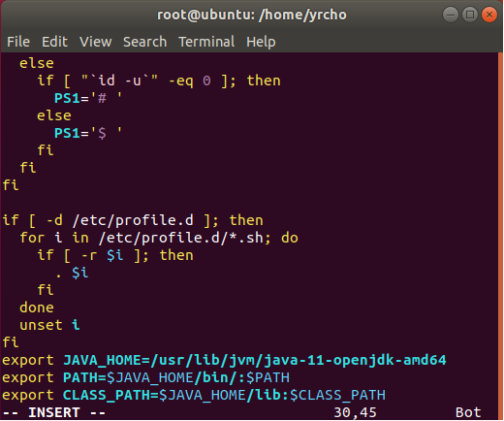
Task: Maximize the terminal window
Action: (x=470, y=15)
